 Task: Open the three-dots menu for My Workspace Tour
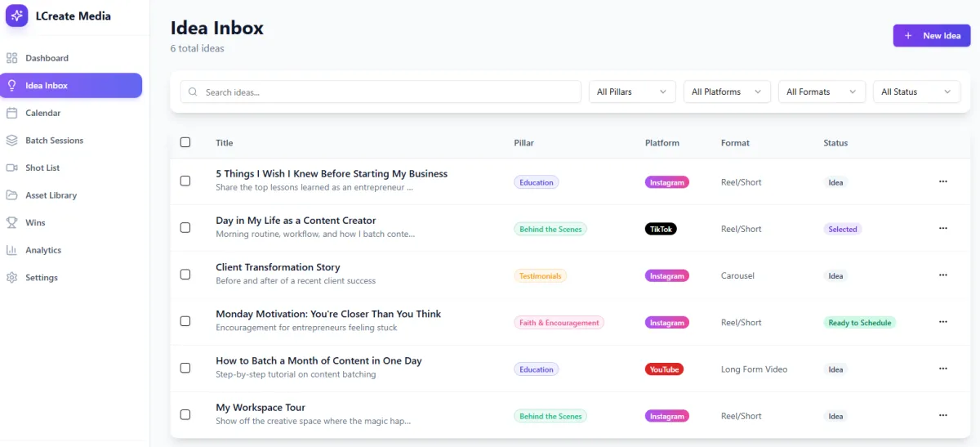coord(943,416)
